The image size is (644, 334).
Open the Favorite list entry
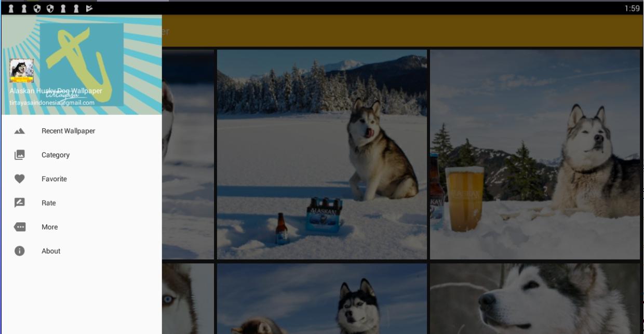[81, 179]
